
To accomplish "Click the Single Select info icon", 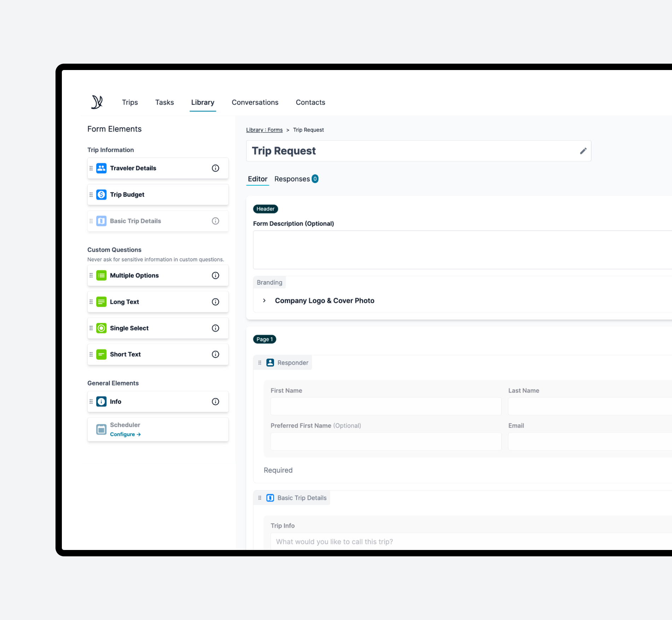I will 215,328.
